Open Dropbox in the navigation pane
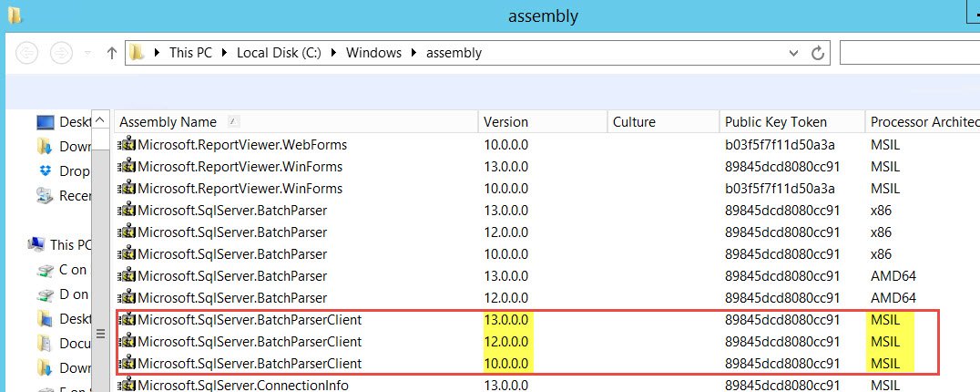This screenshot has width=980, height=392. pos(65,170)
